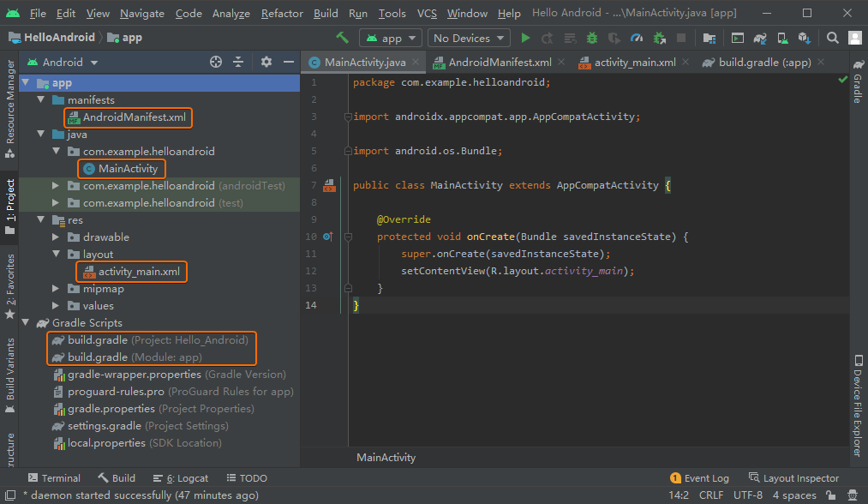This screenshot has height=504, width=868.
Task: Expand com.example.helloandroid (androidTest) package
Action: [x=56, y=185]
